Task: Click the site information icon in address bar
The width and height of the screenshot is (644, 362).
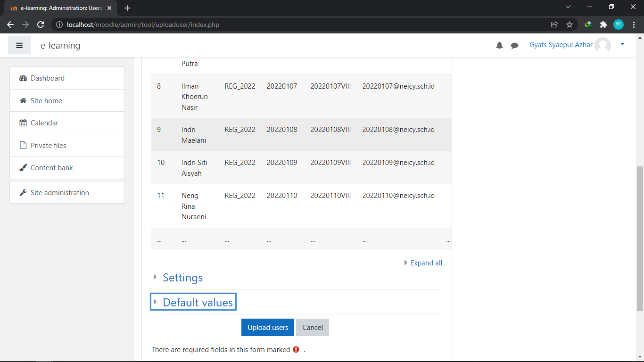Action: pyautogui.click(x=59, y=25)
